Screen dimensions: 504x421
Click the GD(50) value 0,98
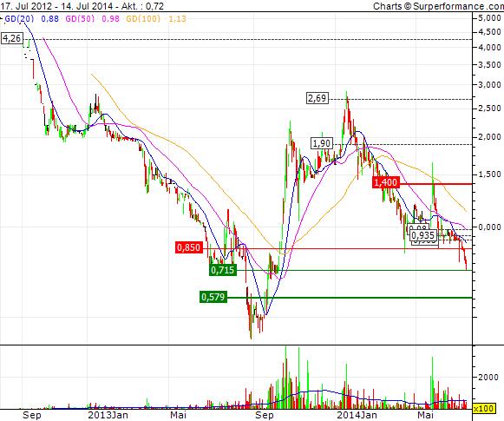pyautogui.click(x=110, y=18)
